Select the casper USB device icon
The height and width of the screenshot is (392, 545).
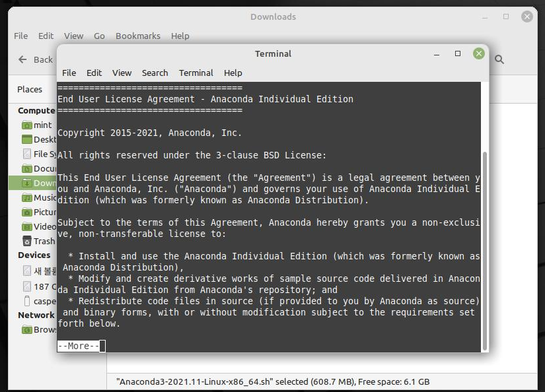tap(27, 301)
